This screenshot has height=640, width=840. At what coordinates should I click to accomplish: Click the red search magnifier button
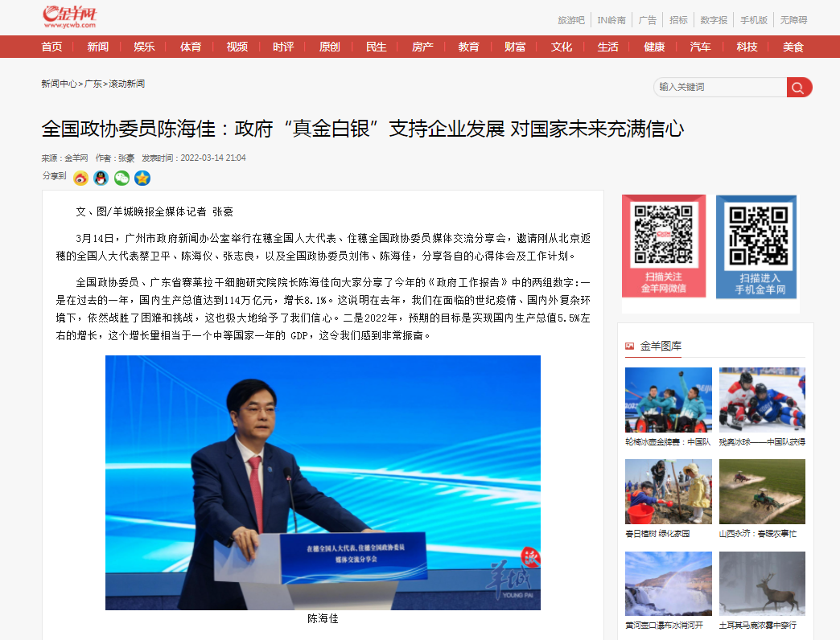tap(799, 87)
